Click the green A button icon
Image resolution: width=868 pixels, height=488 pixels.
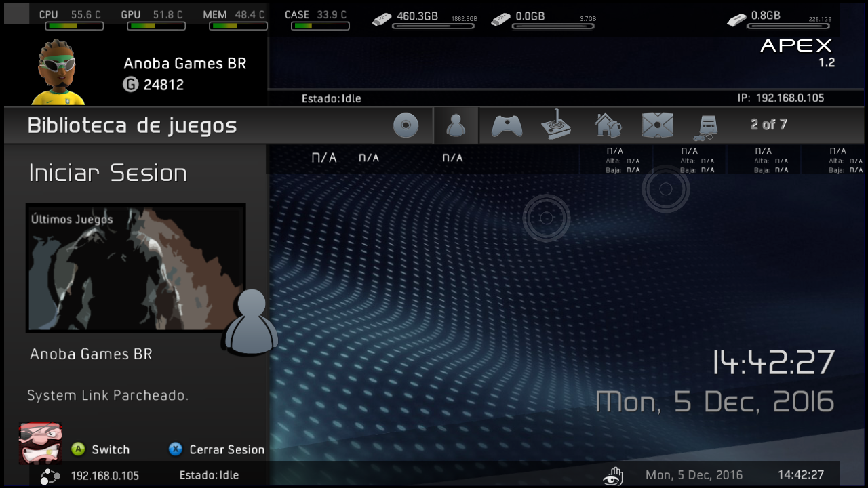point(79,449)
